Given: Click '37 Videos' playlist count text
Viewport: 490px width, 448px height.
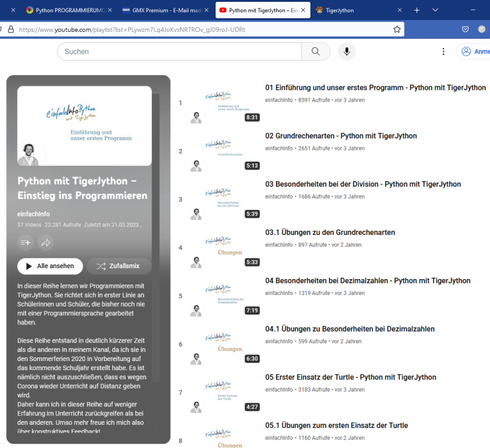Looking at the screenshot, I should (x=29, y=225).
